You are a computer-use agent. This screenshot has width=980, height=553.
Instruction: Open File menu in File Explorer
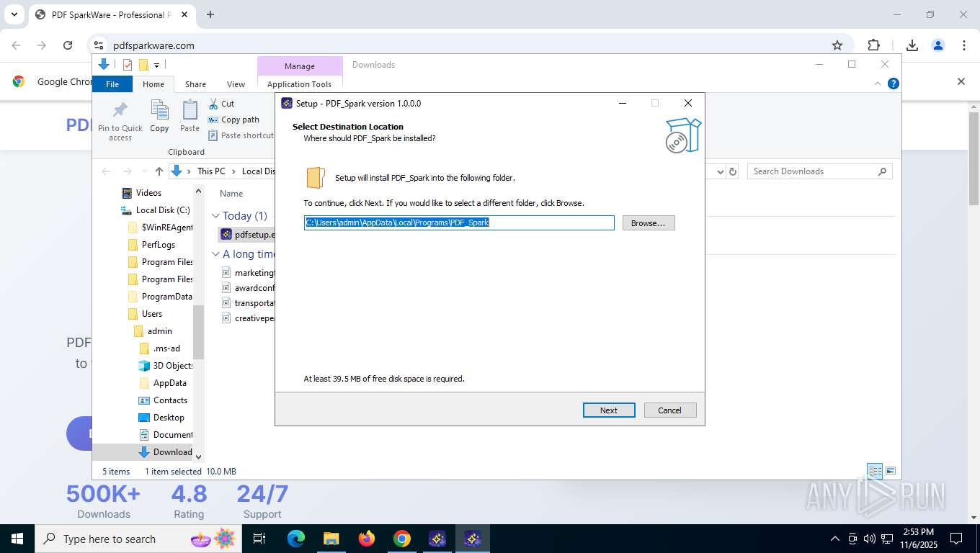click(x=112, y=84)
